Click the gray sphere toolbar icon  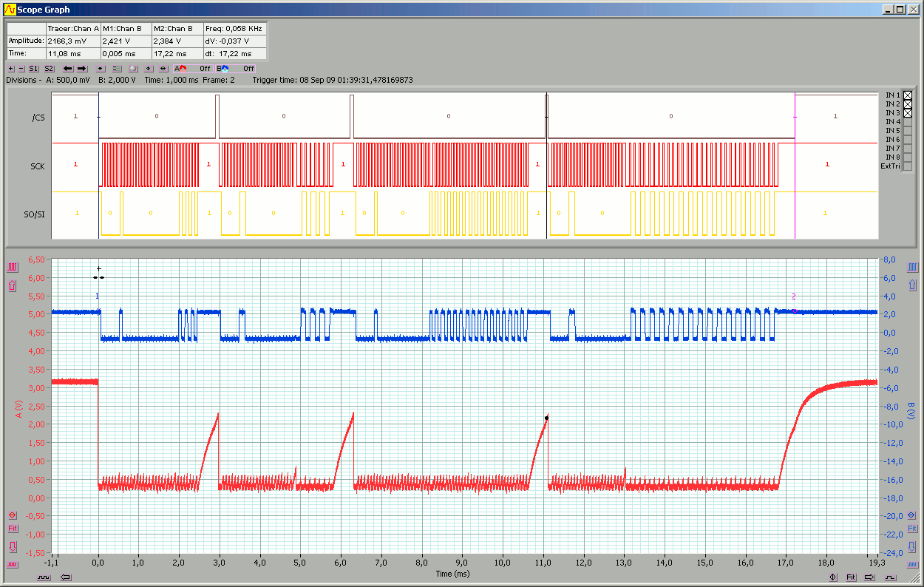point(133,68)
